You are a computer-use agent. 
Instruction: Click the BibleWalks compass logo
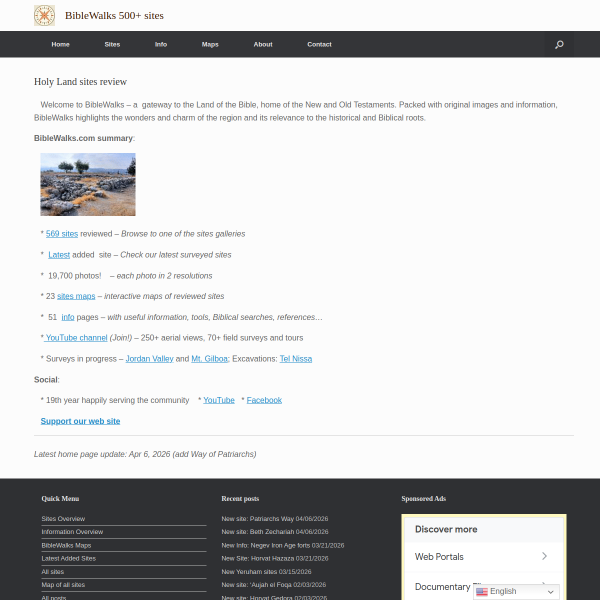44,15
